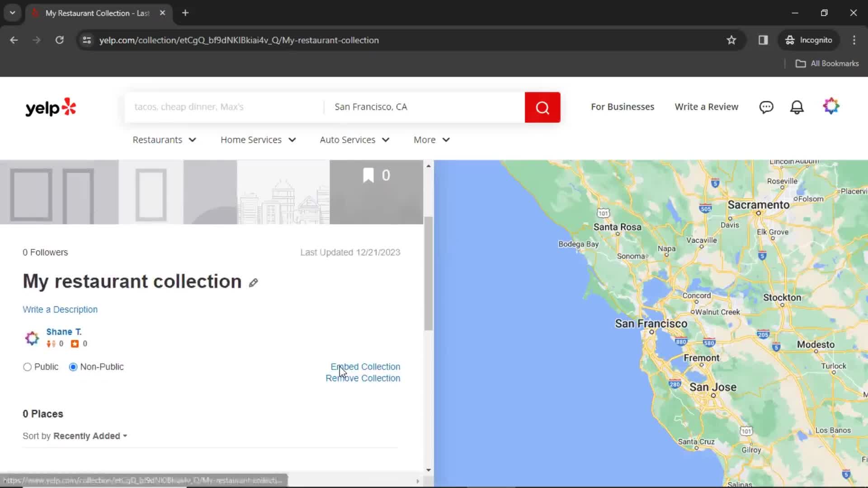Expand the More dropdown

click(432, 140)
